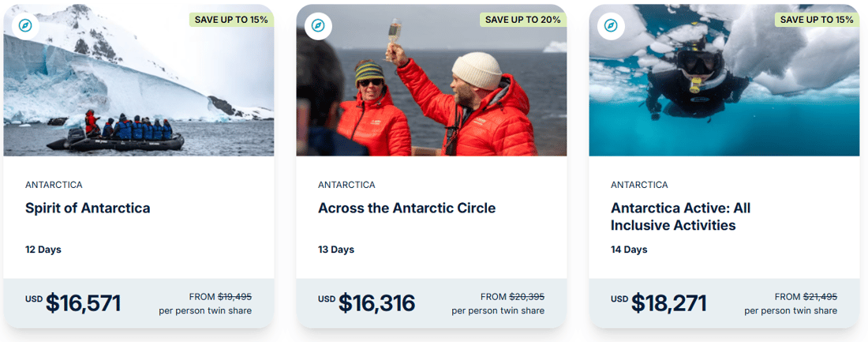The height and width of the screenshot is (342, 868).
Task: Click the struck-through $19,495 original price
Action: tap(234, 297)
